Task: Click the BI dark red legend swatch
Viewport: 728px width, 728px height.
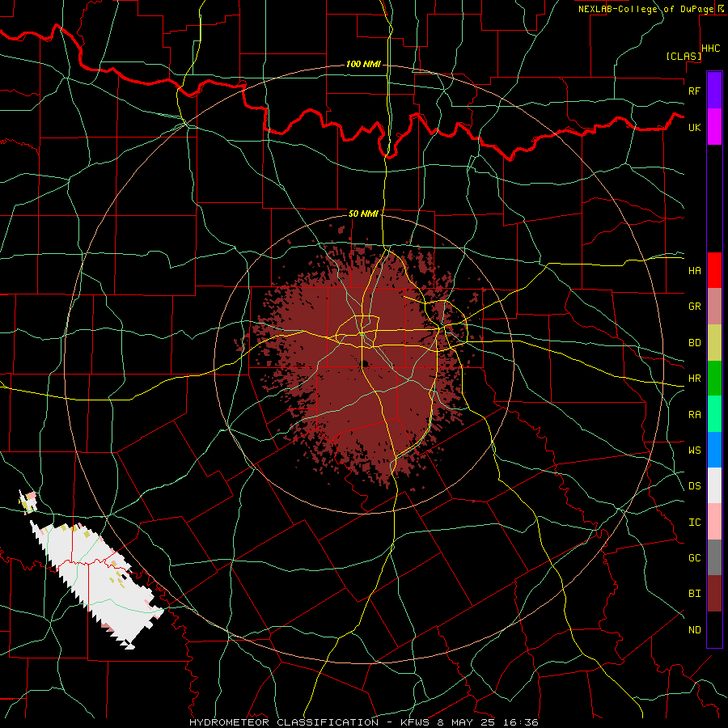Action: pos(714,594)
